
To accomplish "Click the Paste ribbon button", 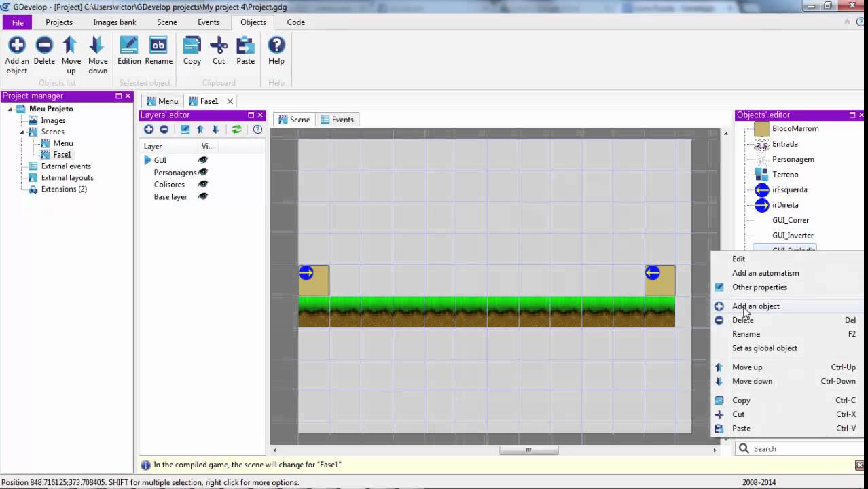I will click(x=245, y=52).
